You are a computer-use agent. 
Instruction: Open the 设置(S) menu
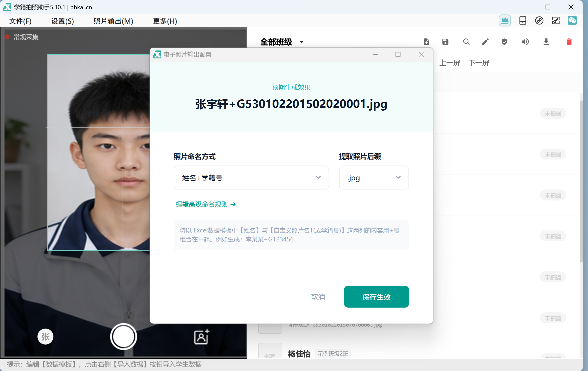point(63,21)
